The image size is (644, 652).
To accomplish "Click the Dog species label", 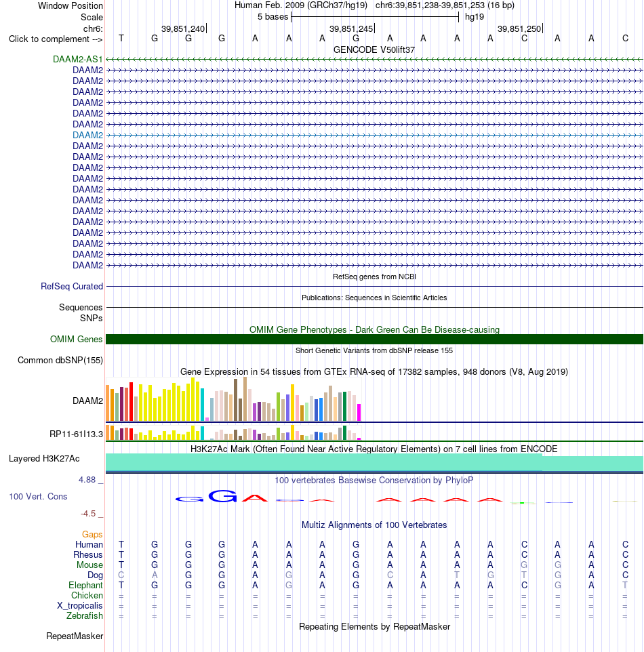I will [x=95, y=575].
